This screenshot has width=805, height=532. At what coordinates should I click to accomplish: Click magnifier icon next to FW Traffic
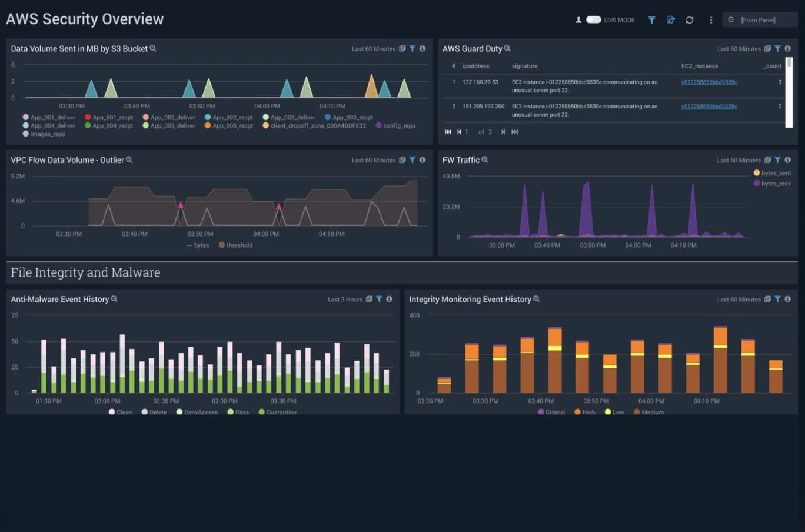(485, 159)
